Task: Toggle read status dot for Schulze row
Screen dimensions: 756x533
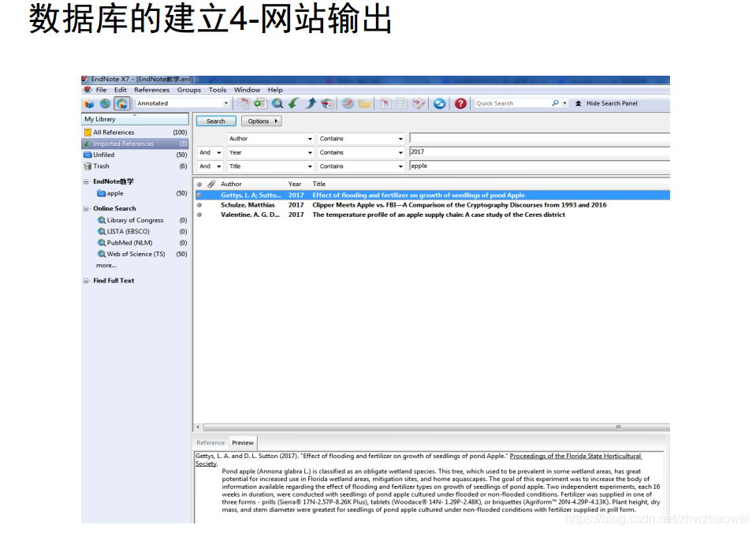Action: point(199,205)
